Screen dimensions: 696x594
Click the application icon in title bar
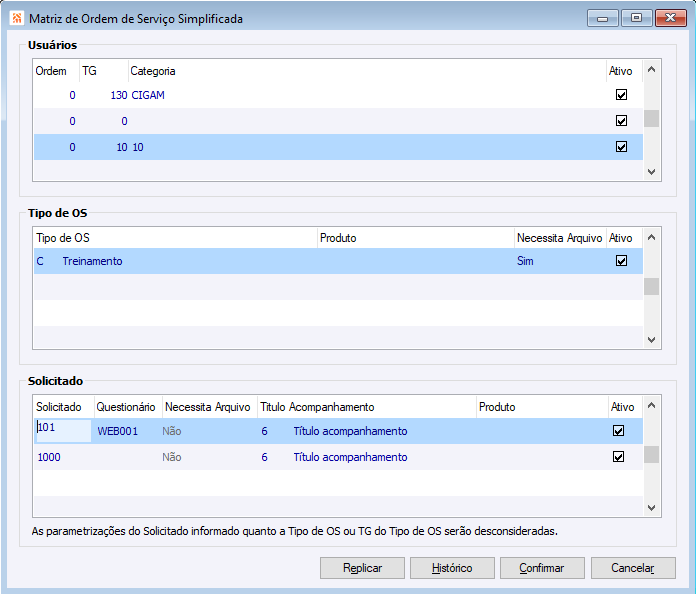point(15,18)
